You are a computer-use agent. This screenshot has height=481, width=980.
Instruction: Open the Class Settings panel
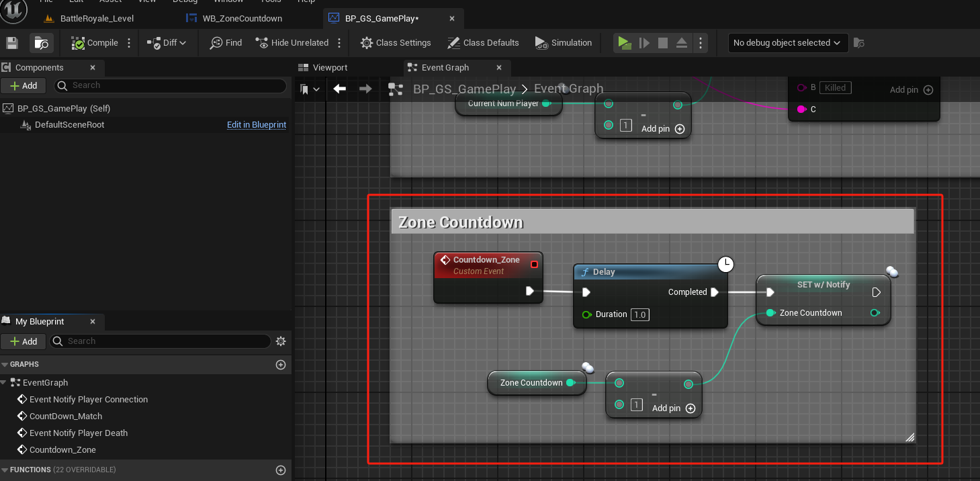coord(396,43)
